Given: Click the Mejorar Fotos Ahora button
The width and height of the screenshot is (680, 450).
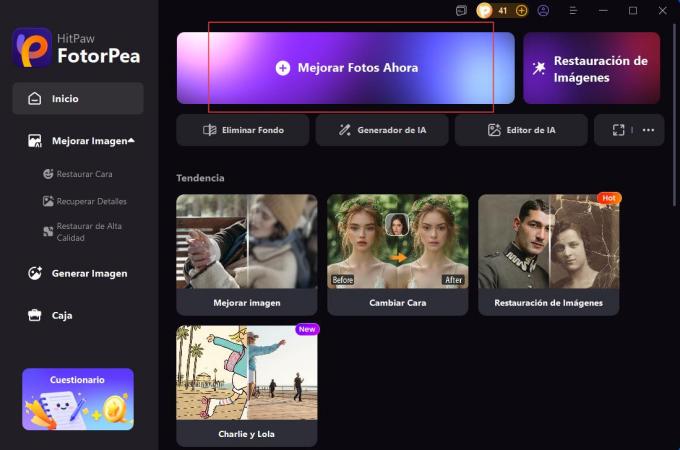Looking at the screenshot, I should 346,68.
